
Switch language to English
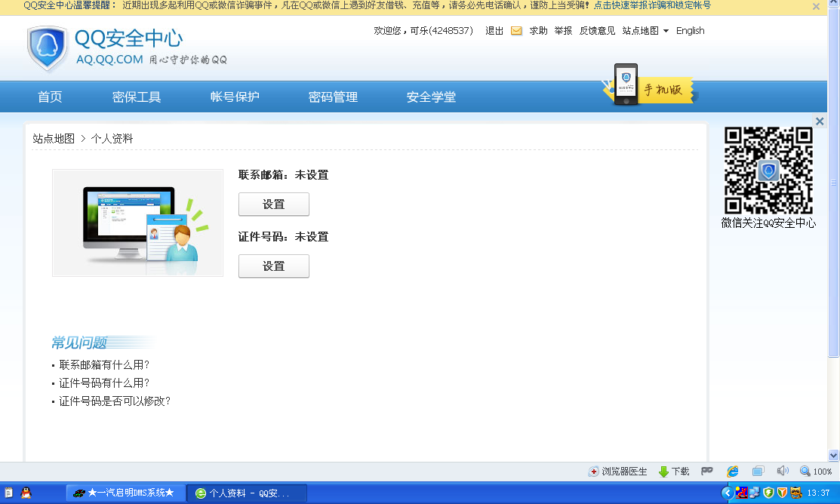coord(690,30)
